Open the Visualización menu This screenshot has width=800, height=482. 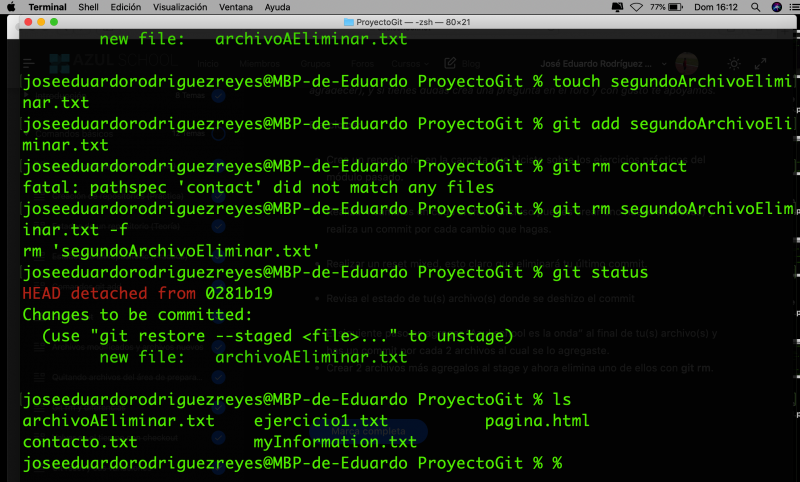180,7
